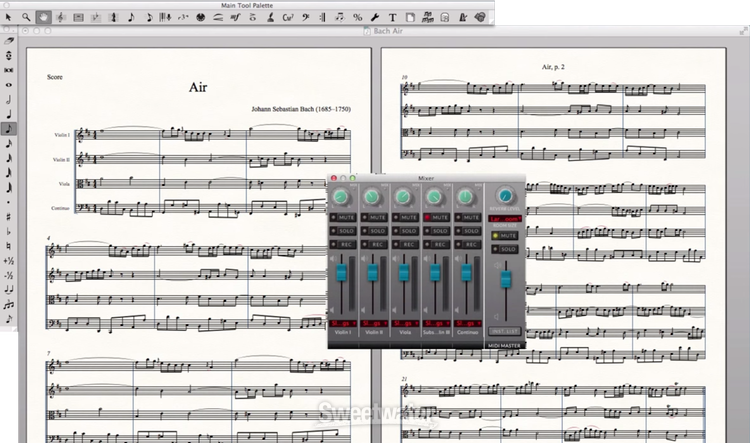Image resolution: width=750 pixels, height=443 pixels.
Task: Click Viola volume fader
Action: point(404,272)
